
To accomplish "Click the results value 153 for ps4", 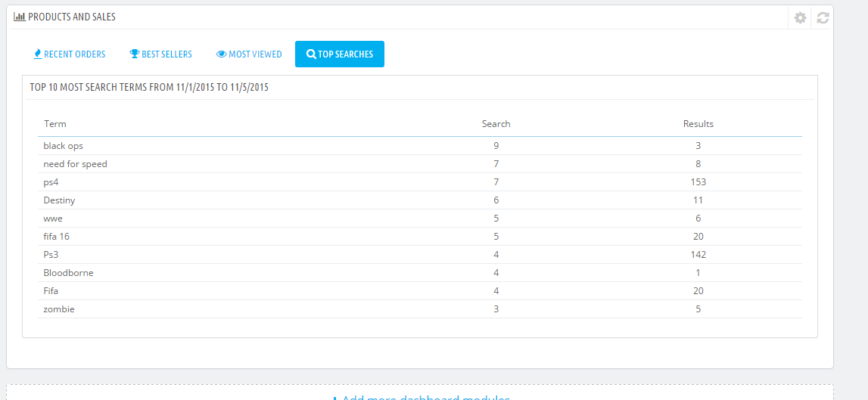I will pyautogui.click(x=698, y=182).
